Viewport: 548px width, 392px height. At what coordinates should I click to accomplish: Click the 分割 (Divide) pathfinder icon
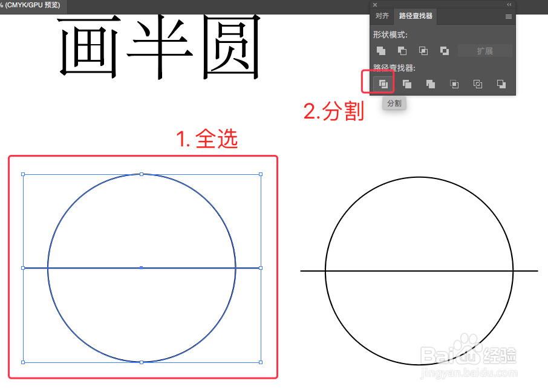[x=383, y=84]
